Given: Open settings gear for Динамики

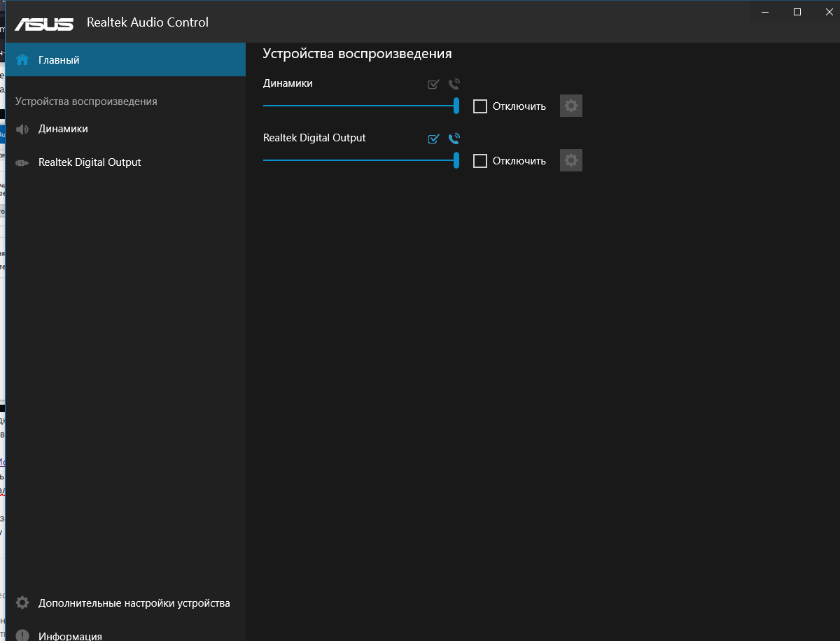Looking at the screenshot, I should (571, 106).
